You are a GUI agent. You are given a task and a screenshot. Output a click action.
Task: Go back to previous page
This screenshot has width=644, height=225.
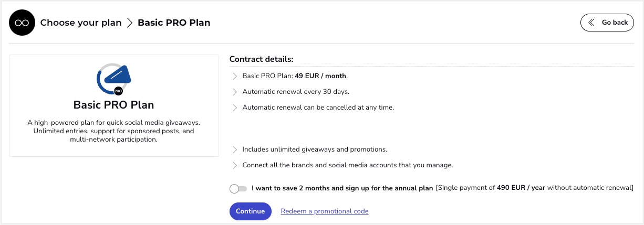click(x=607, y=23)
